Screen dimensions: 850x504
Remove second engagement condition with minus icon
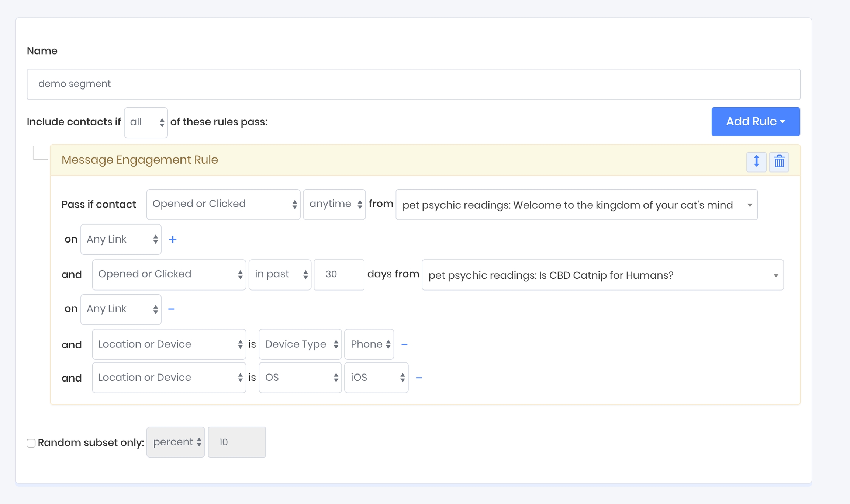[171, 309]
